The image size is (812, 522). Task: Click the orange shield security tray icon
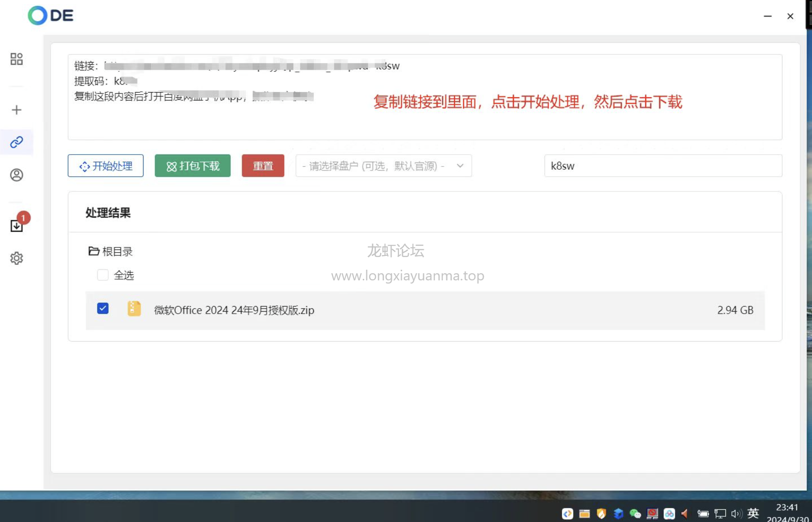tap(601, 513)
